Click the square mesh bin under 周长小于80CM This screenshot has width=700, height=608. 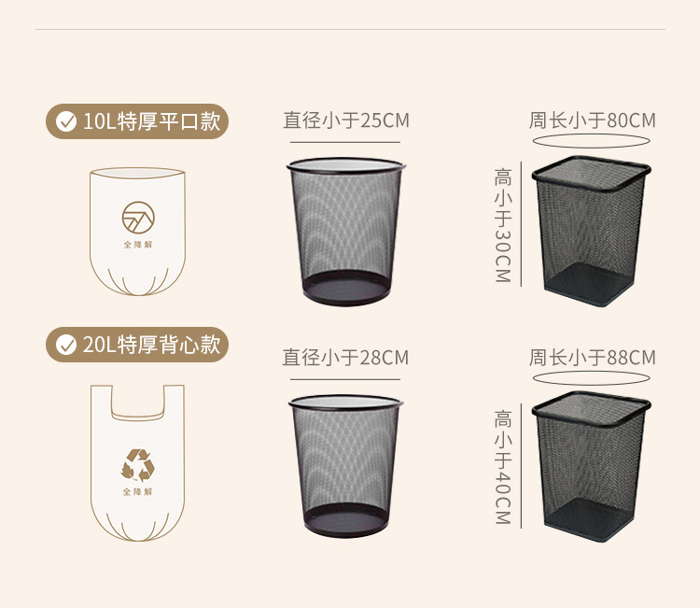tap(591, 231)
